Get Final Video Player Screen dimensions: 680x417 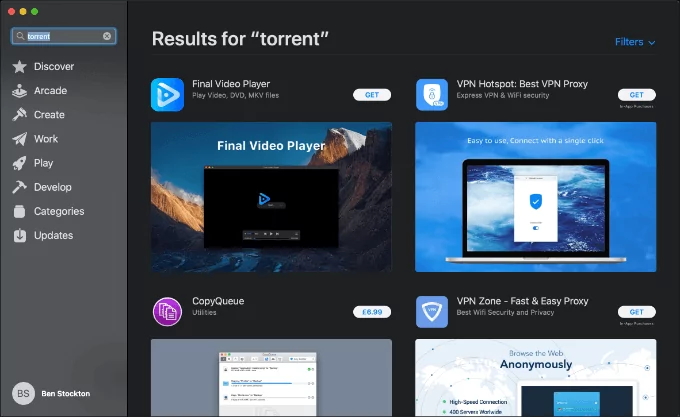tap(372, 95)
